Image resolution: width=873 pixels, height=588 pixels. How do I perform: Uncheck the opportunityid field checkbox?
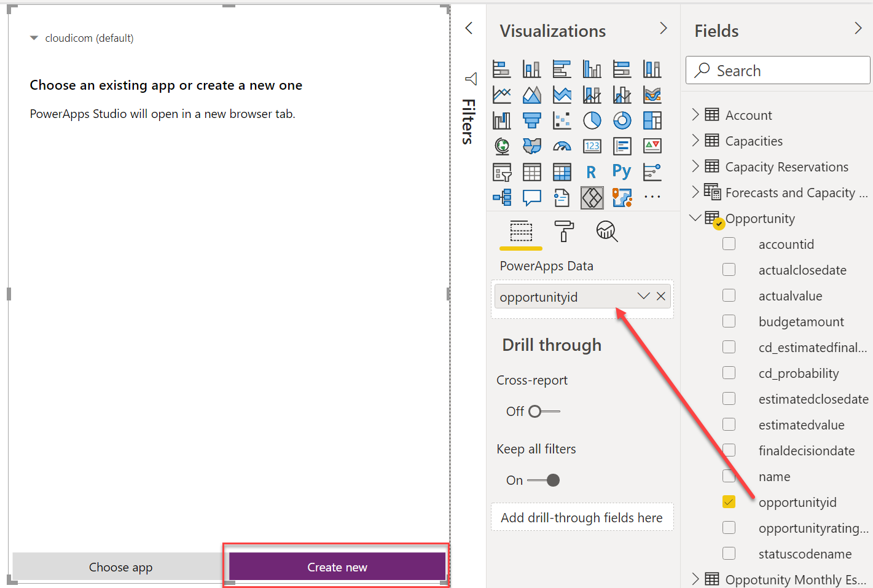click(x=729, y=502)
